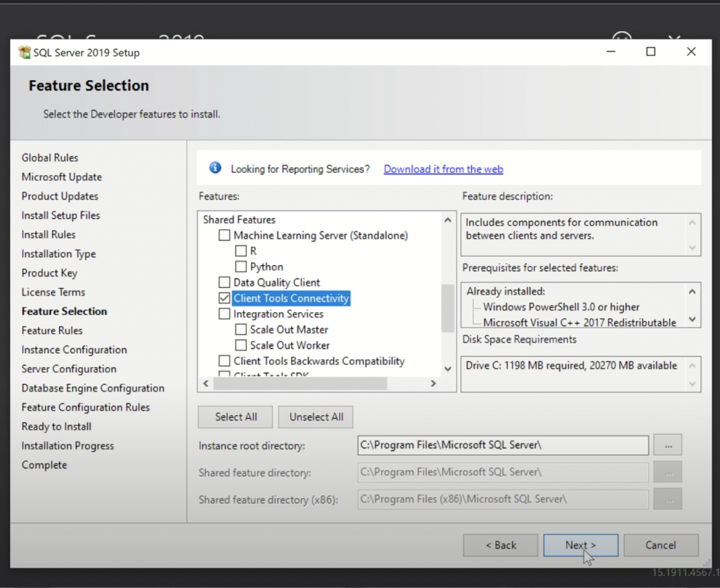The image size is (720, 588).
Task: Click Features list vertical scrollbar thumb
Action: pos(447,308)
